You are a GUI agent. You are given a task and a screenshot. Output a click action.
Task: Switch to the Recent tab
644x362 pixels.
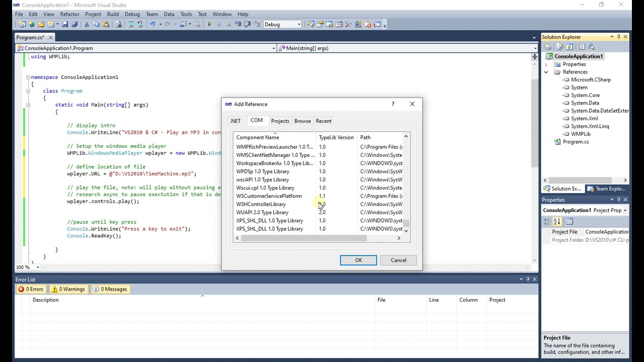(324, 121)
